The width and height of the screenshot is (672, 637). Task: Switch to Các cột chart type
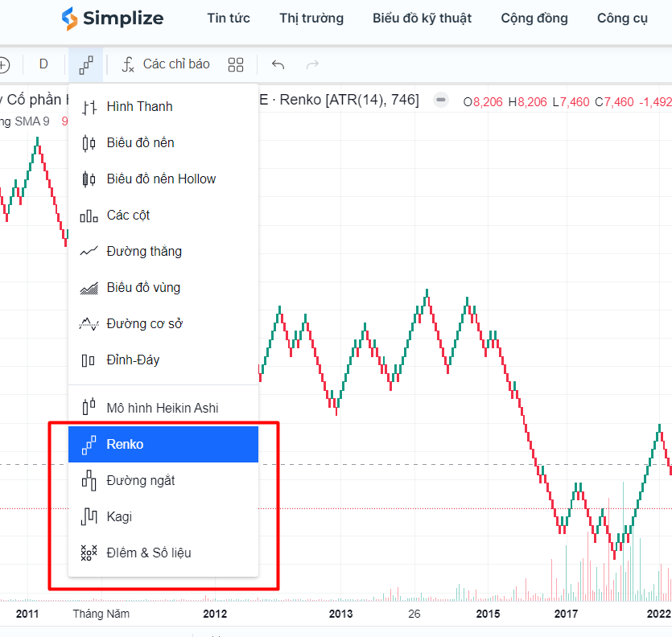[128, 215]
